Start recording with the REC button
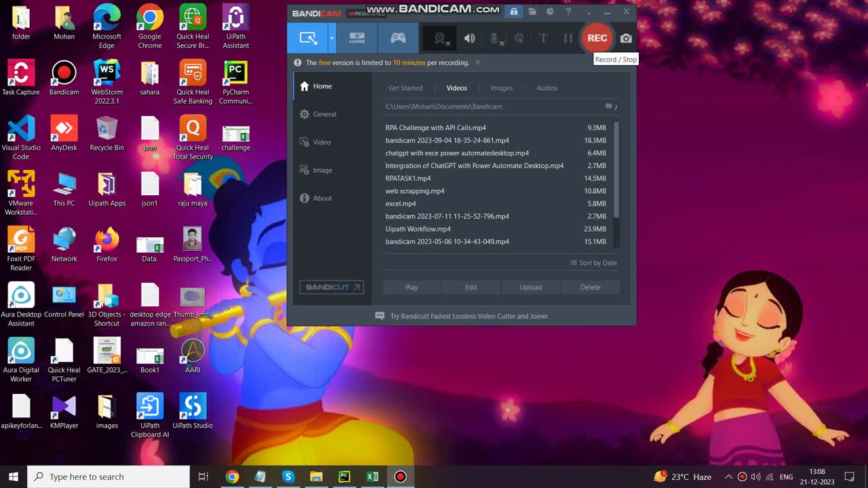 coord(597,38)
